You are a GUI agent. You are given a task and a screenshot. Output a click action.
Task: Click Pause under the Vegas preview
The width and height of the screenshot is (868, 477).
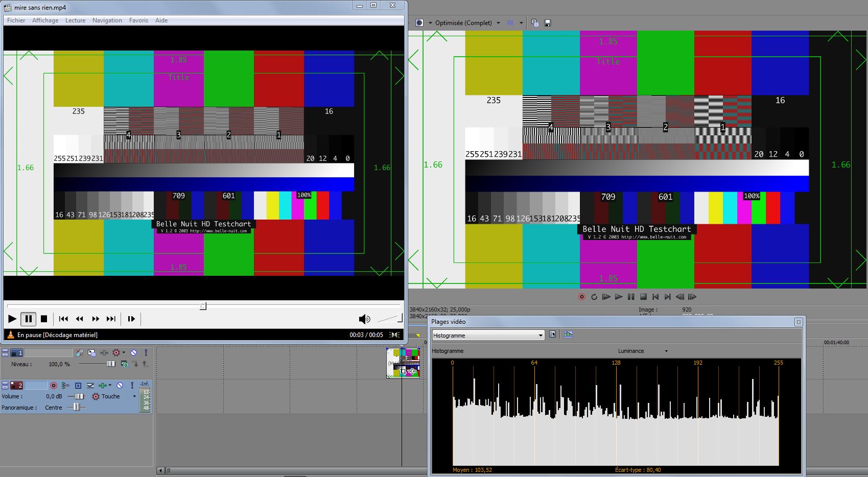click(631, 297)
